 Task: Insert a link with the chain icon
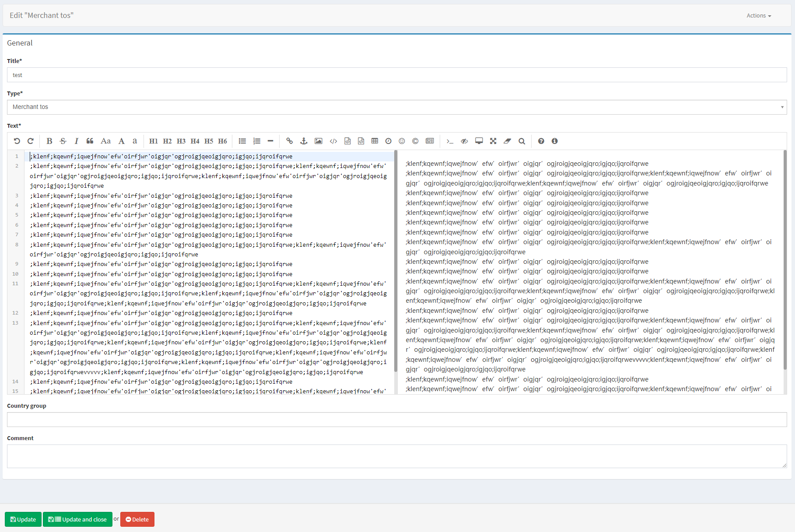(x=290, y=141)
